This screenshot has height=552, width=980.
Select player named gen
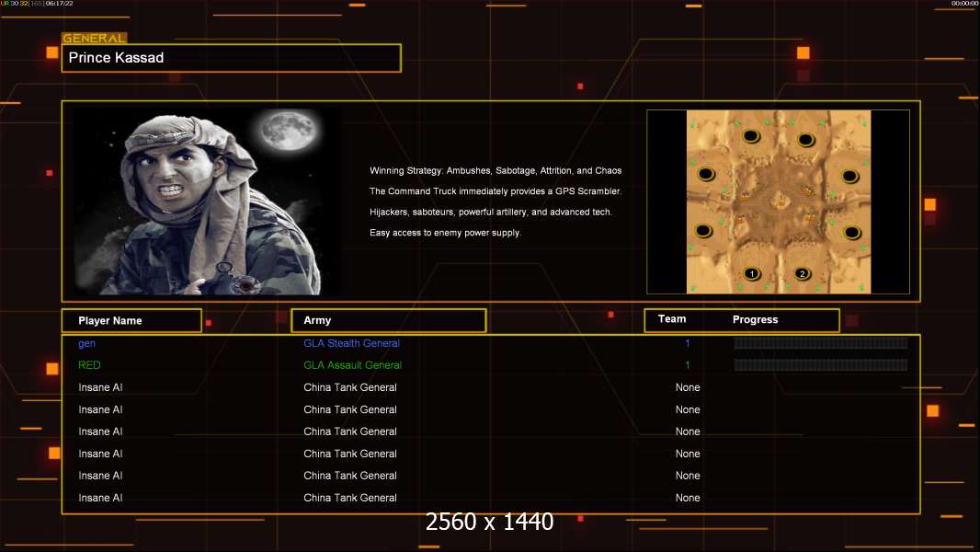(x=86, y=343)
